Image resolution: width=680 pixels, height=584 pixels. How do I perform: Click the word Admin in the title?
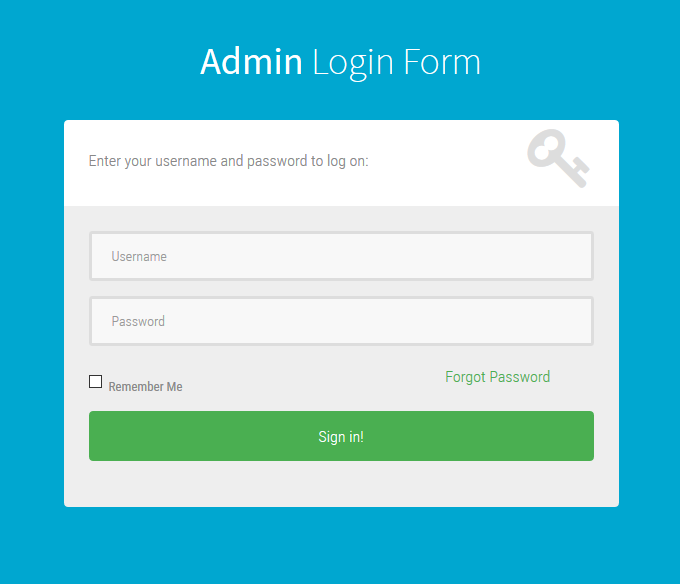click(x=251, y=62)
